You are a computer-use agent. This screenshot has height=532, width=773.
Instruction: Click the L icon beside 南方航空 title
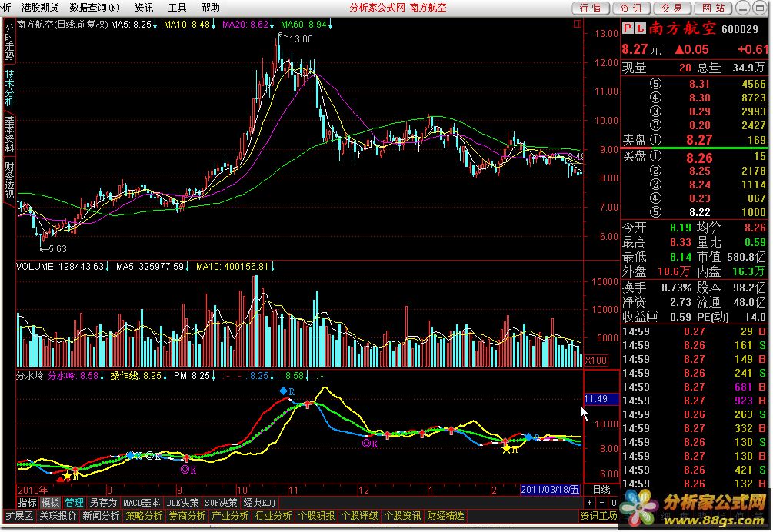[x=639, y=28]
